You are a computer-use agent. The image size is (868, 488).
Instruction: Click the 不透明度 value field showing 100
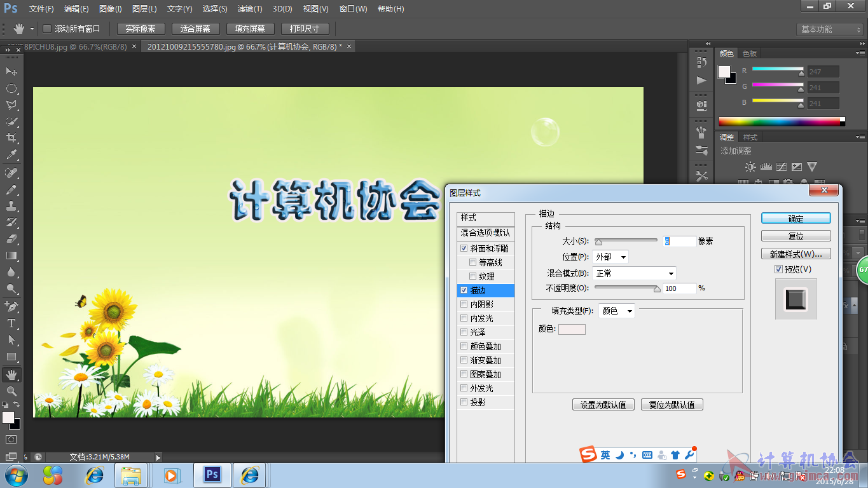point(679,288)
